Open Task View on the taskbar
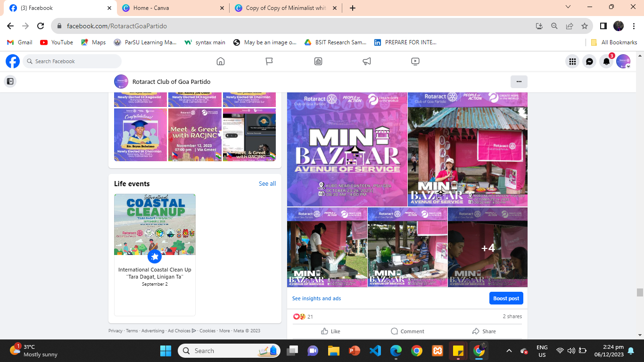The width and height of the screenshot is (644, 362). (292, 351)
